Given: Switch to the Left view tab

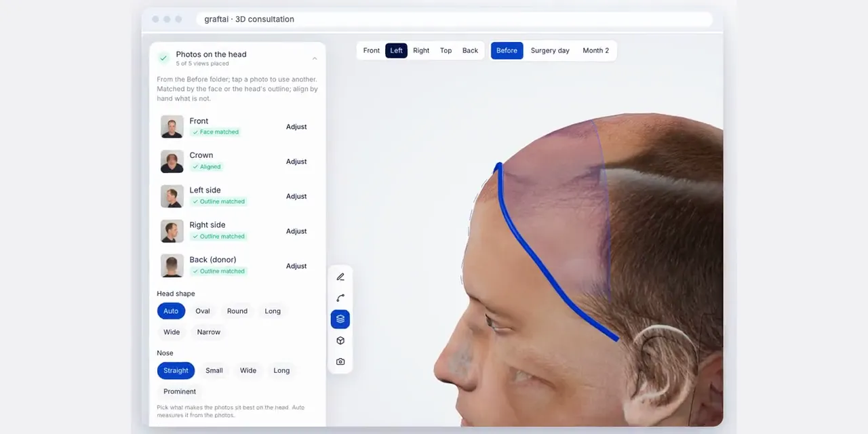Looking at the screenshot, I should click(396, 50).
